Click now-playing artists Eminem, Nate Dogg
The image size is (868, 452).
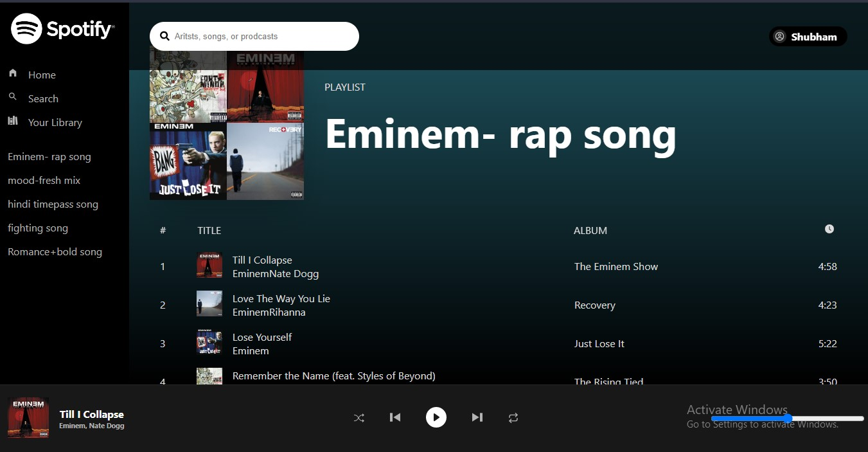[x=92, y=426]
